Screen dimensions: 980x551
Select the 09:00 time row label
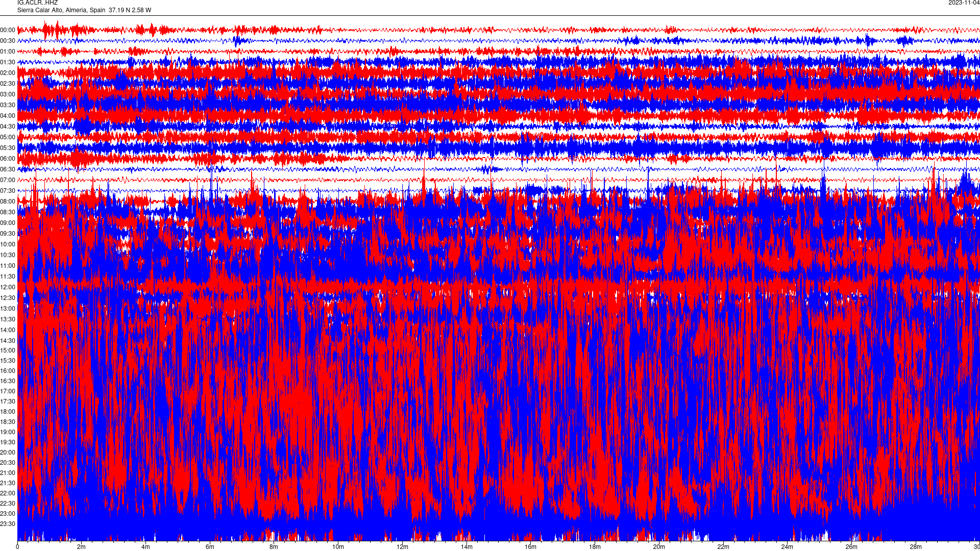coord(8,223)
